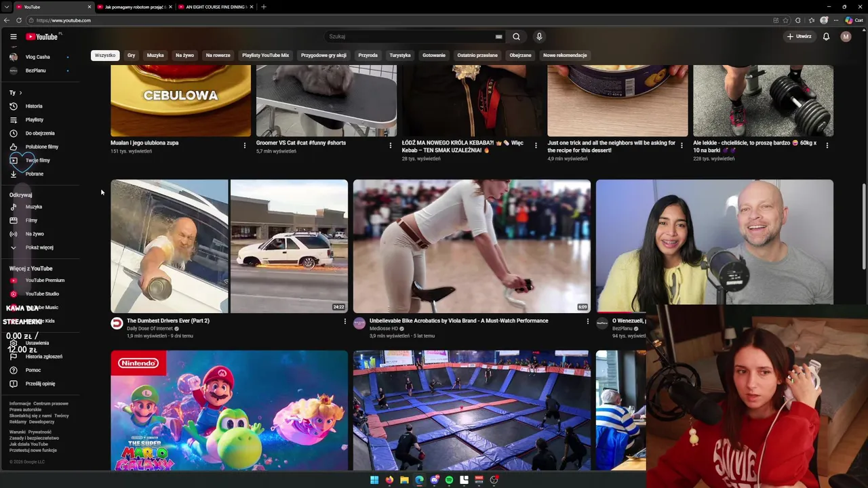Select the Muzyka filter chip
The height and width of the screenshot is (488, 868).
click(155, 55)
